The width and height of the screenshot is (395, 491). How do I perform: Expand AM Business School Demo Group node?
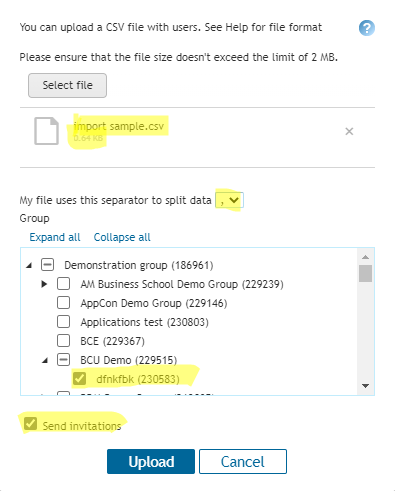pyautogui.click(x=44, y=284)
